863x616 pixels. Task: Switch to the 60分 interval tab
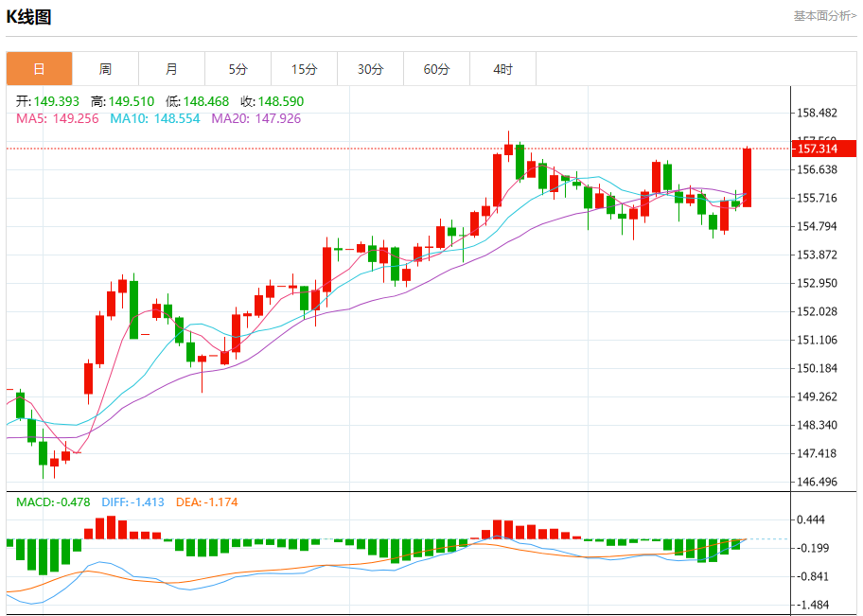coord(436,69)
